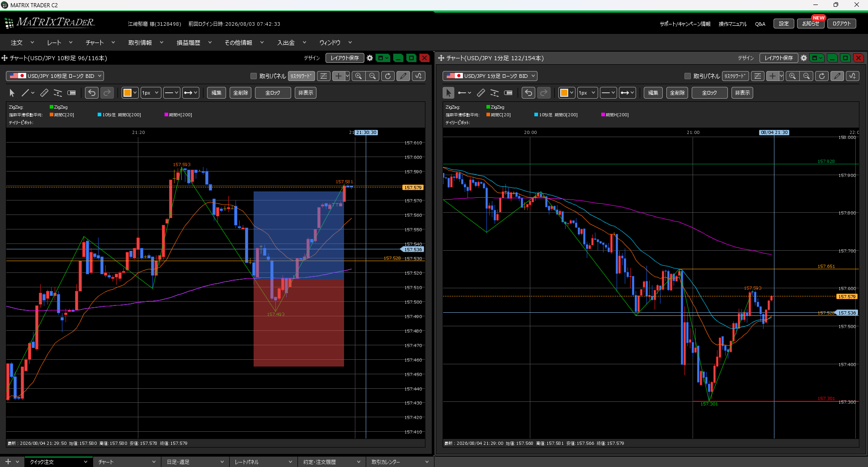Click 非表示 button in 1分足 chart
868x467 pixels.
click(742, 93)
